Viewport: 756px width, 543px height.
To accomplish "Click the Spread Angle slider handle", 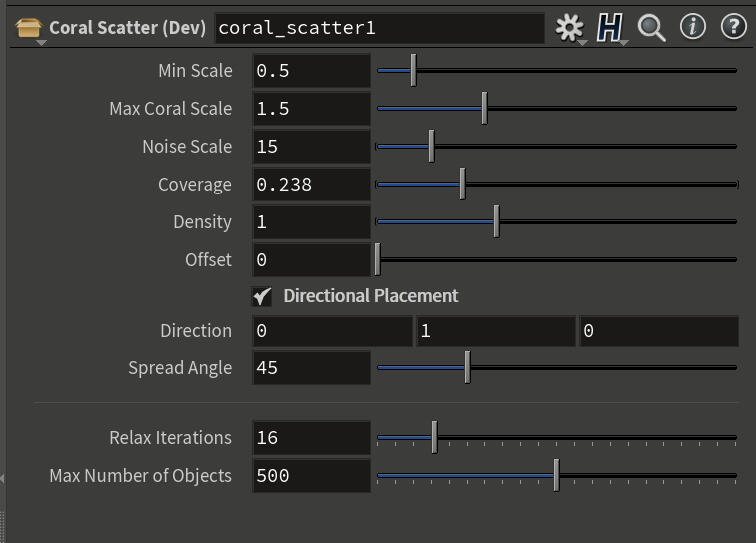I will point(467,368).
